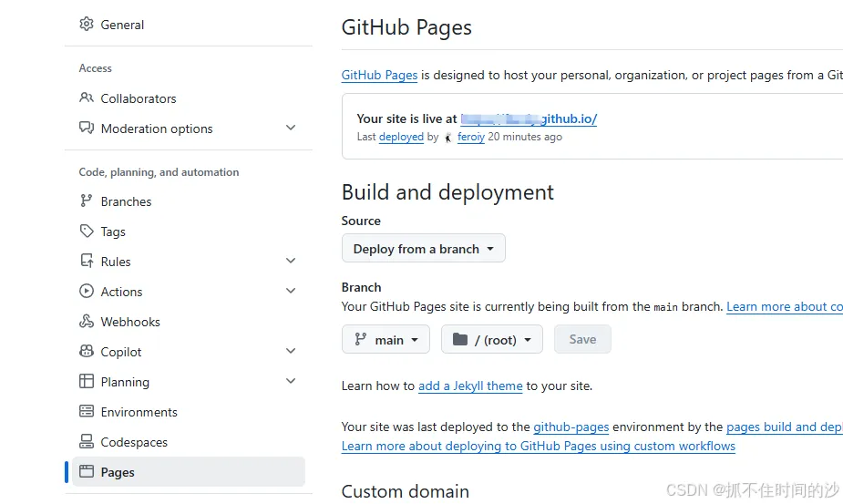Open the live site github.io link
843x504 pixels.
(529, 118)
